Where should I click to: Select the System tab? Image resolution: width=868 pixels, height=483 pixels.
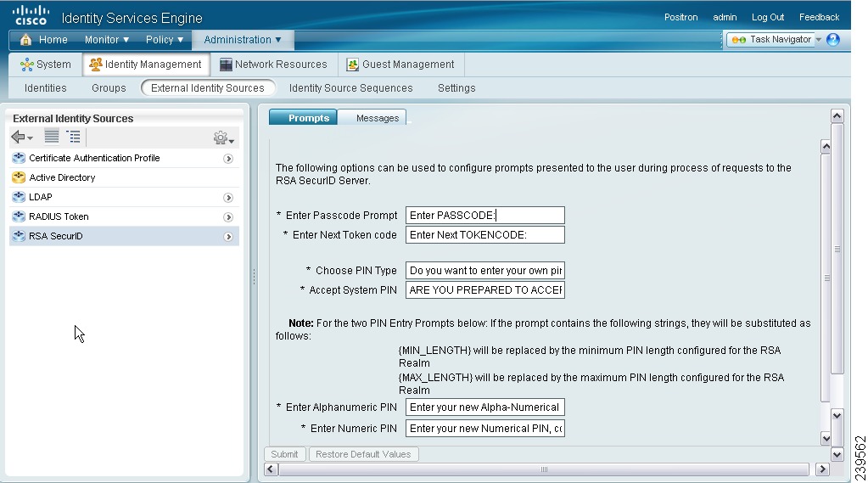pyautogui.click(x=45, y=65)
